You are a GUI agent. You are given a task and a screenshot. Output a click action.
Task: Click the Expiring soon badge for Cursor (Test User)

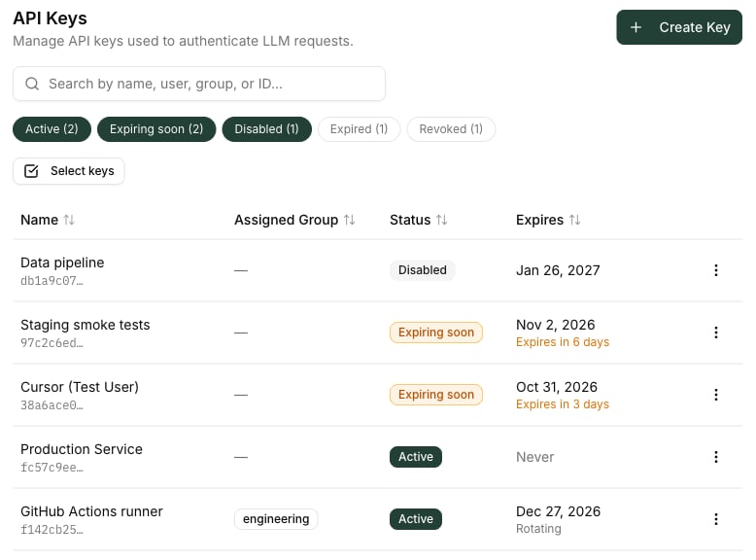436,395
